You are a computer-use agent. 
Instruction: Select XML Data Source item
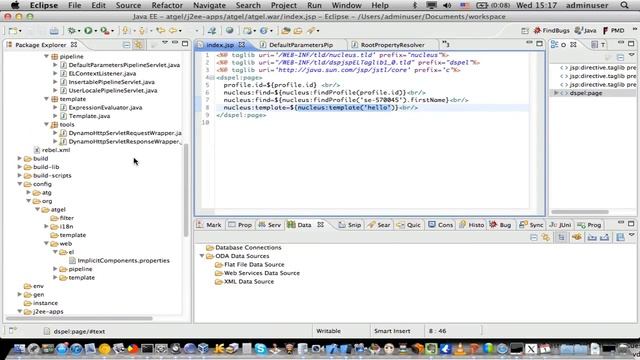click(249, 282)
